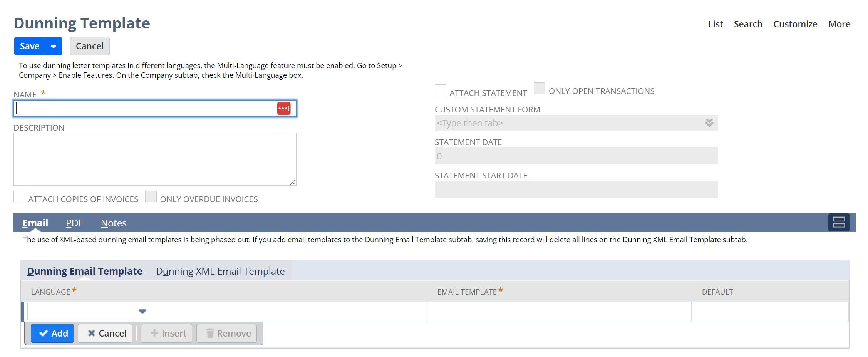The image size is (868, 357).
Task: Open the expanded text editor via red ellipsis icon
Action: pyautogui.click(x=284, y=108)
